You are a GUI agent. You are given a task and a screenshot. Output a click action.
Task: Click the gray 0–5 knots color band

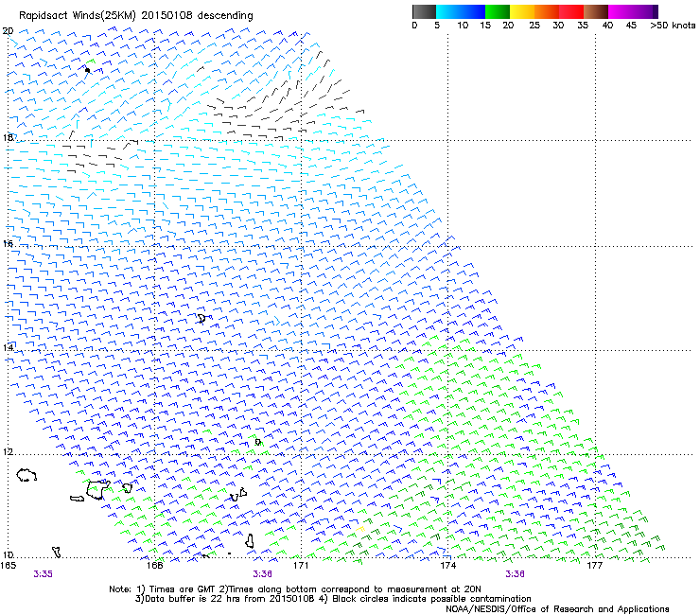(x=424, y=11)
